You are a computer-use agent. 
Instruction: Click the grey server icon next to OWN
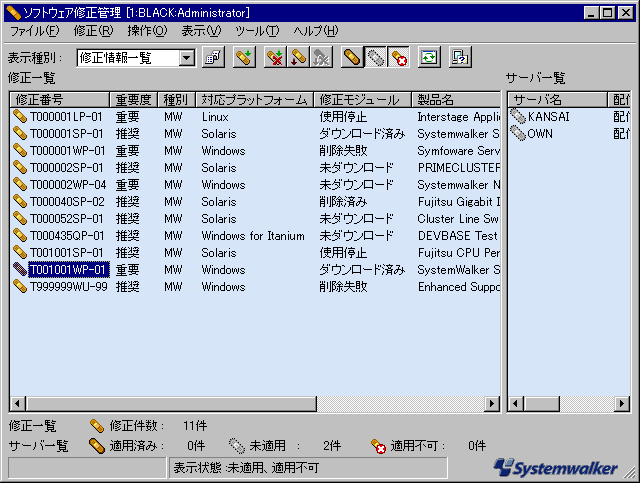[518, 134]
